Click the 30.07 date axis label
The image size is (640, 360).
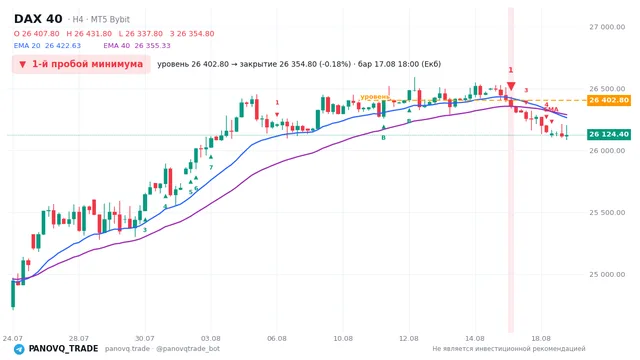click(144, 338)
